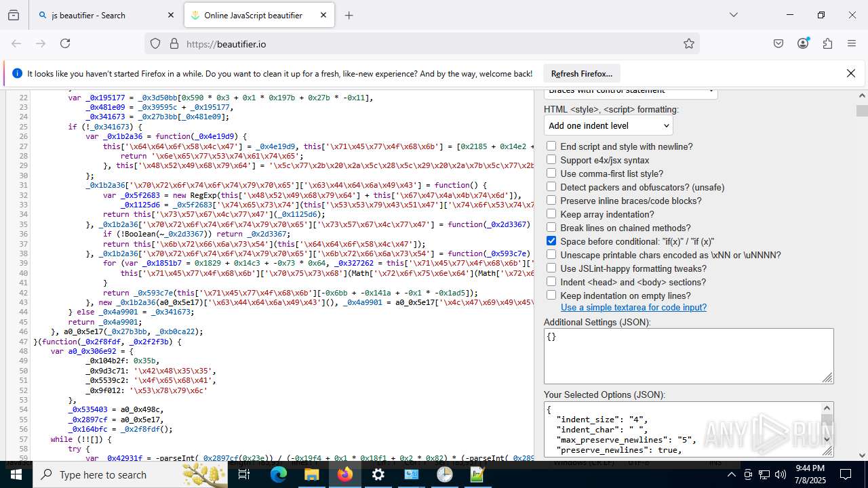Enable 'Detect packers and obfuscators?' checkbox
868x488 pixels.
pyautogui.click(x=551, y=187)
